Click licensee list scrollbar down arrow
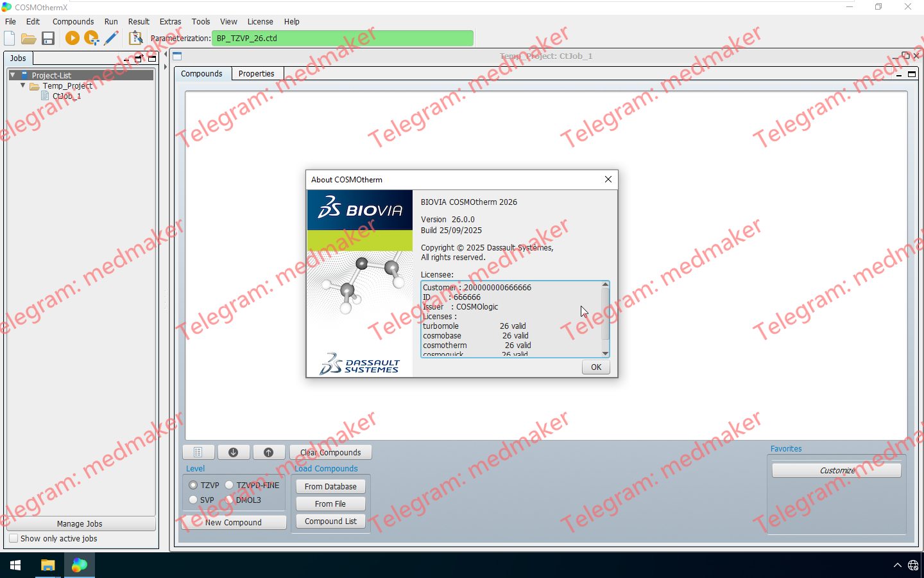924x578 pixels. (605, 353)
